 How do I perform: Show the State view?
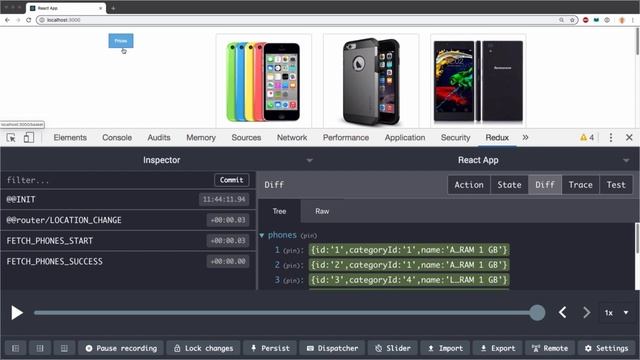[509, 185]
